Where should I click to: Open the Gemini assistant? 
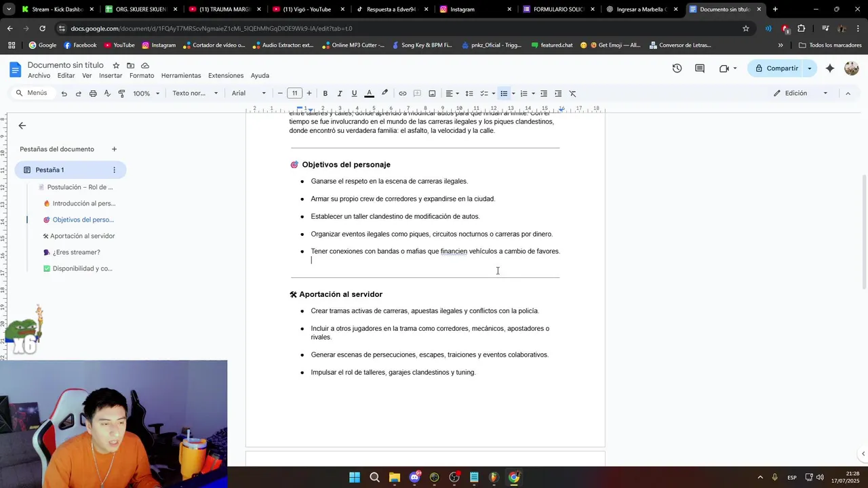[x=830, y=68]
